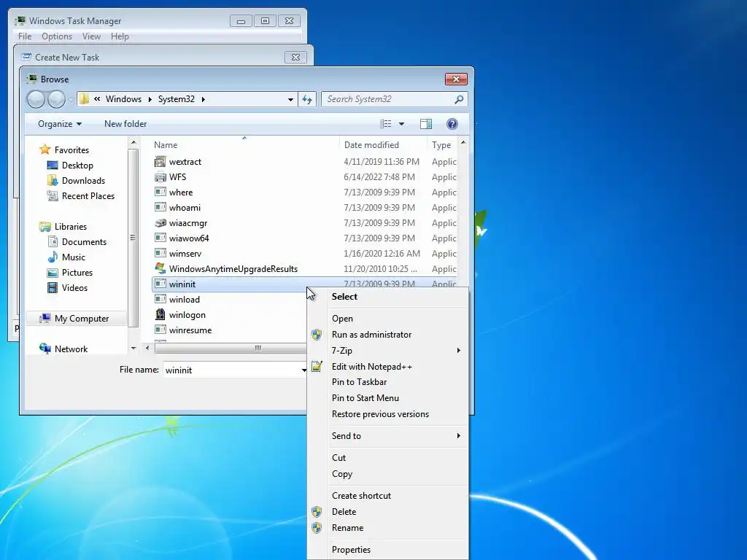Choose Delete in context menu
The image size is (747, 560).
tap(388, 511)
